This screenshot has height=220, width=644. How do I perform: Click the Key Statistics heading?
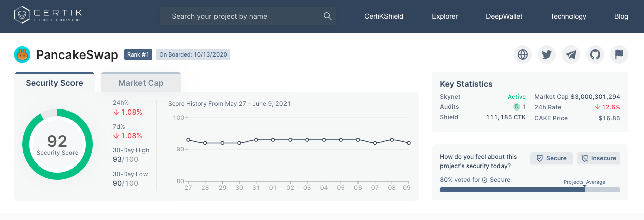[x=466, y=84]
